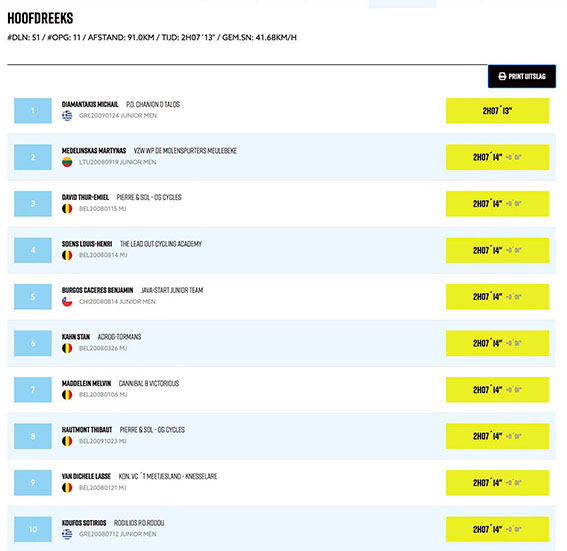Screen dimensions: 567x551
Task: Open rider Diamantakis Michail's name link
Action: [x=90, y=104]
